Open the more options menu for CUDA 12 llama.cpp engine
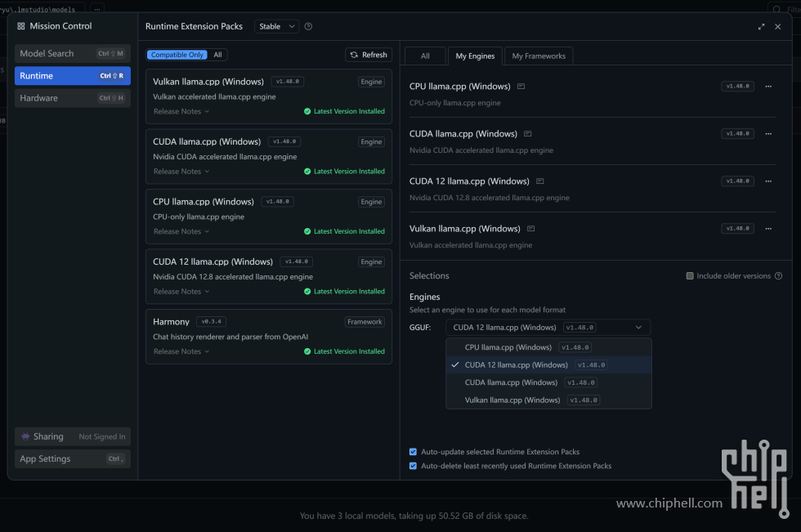This screenshot has width=801, height=532. point(768,181)
